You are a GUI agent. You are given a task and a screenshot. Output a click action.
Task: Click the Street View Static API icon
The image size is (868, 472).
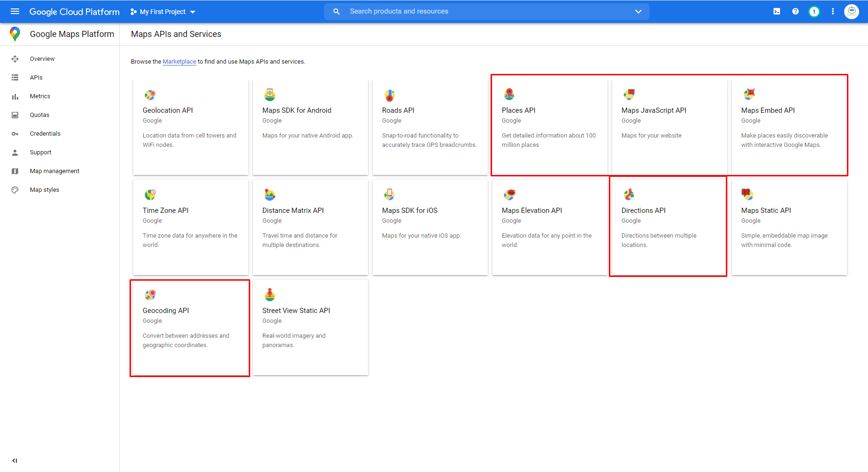coord(270,295)
